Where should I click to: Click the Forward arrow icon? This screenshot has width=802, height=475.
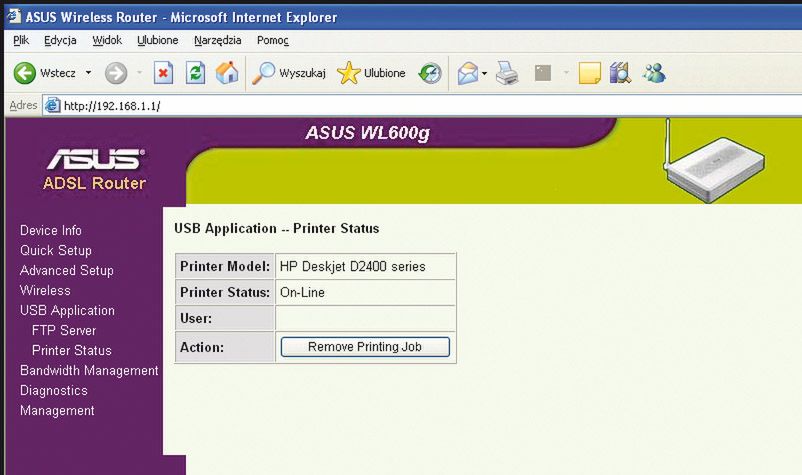click(x=116, y=74)
